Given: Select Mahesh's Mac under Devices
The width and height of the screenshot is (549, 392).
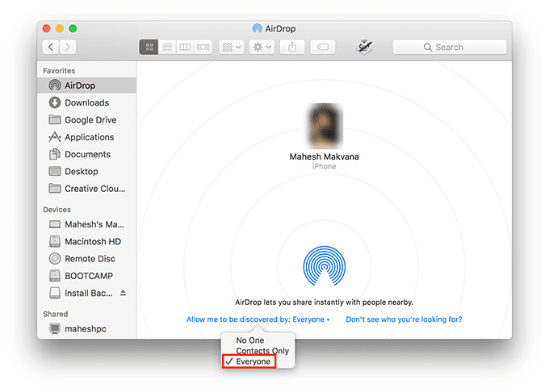Looking at the screenshot, I should [87, 224].
